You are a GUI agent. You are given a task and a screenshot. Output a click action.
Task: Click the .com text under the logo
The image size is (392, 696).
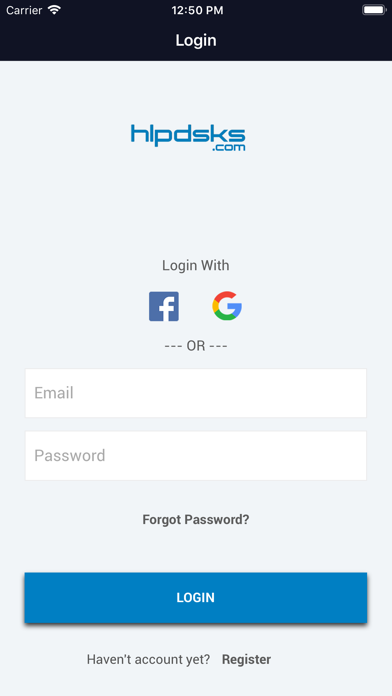[229, 147]
